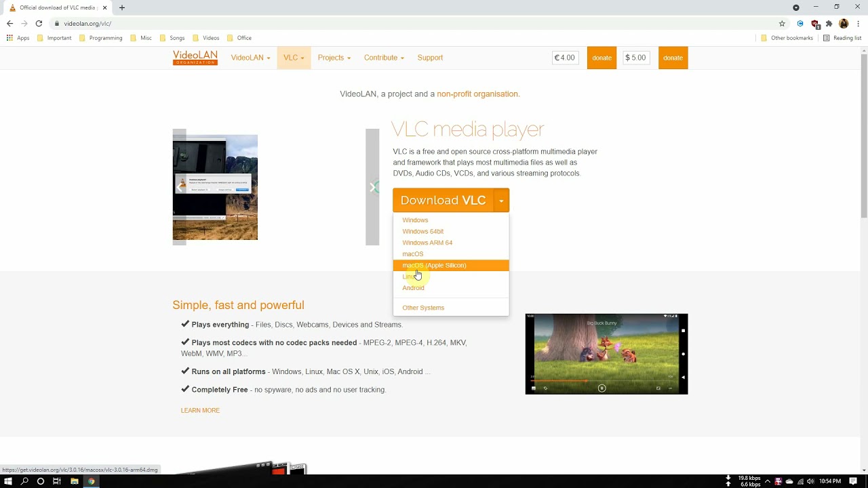Toggle the Download VLC platform arrow
This screenshot has height=488, width=868.
[501, 201]
